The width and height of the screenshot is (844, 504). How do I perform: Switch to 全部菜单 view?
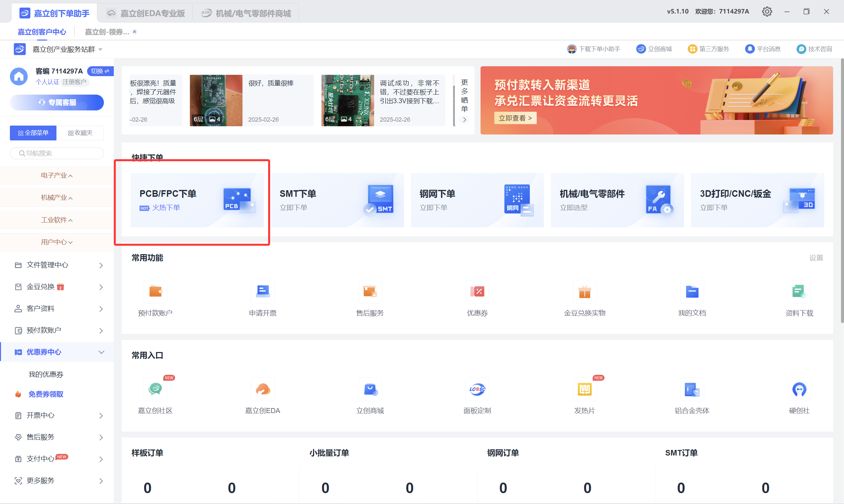click(x=33, y=133)
